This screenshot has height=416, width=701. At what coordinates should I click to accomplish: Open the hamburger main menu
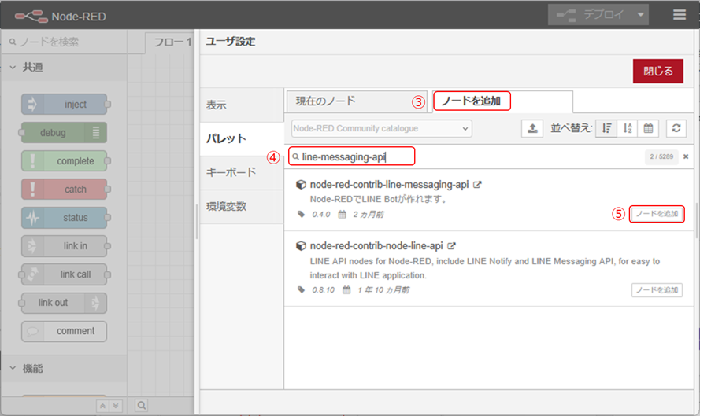pyautogui.click(x=680, y=16)
